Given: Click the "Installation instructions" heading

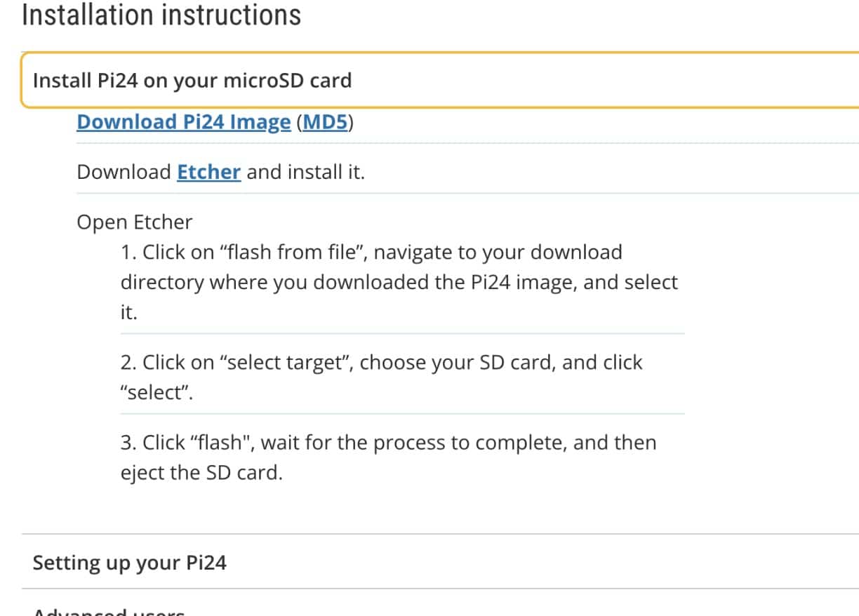Looking at the screenshot, I should tap(161, 15).
